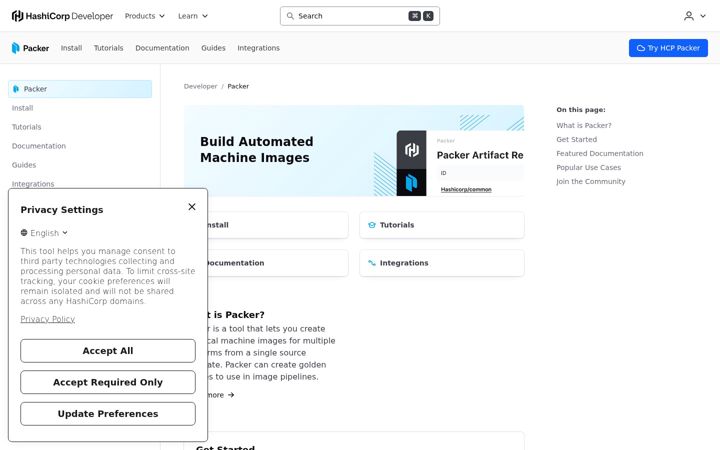Jump to Get Started section
The image size is (720, 450).
pyautogui.click(x=576, y=140)
